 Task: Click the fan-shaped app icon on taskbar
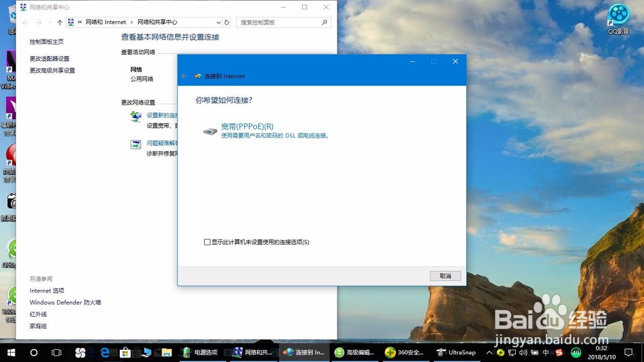[x=80, y=352]
